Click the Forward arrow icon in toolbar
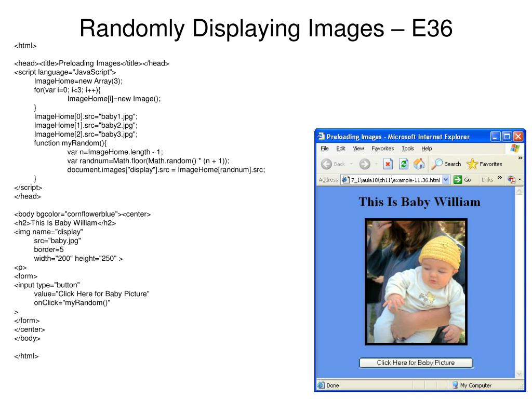 click(x=365, y=164)
